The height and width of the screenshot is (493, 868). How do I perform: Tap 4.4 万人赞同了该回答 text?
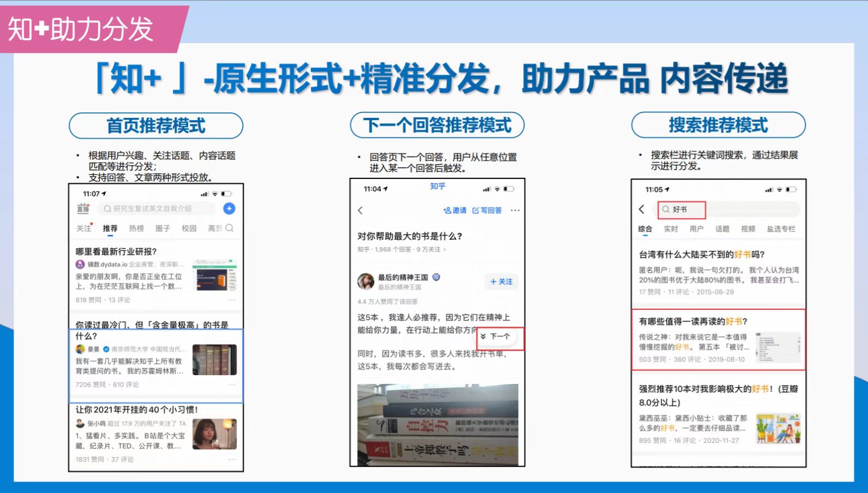click(x=388, y=302)
